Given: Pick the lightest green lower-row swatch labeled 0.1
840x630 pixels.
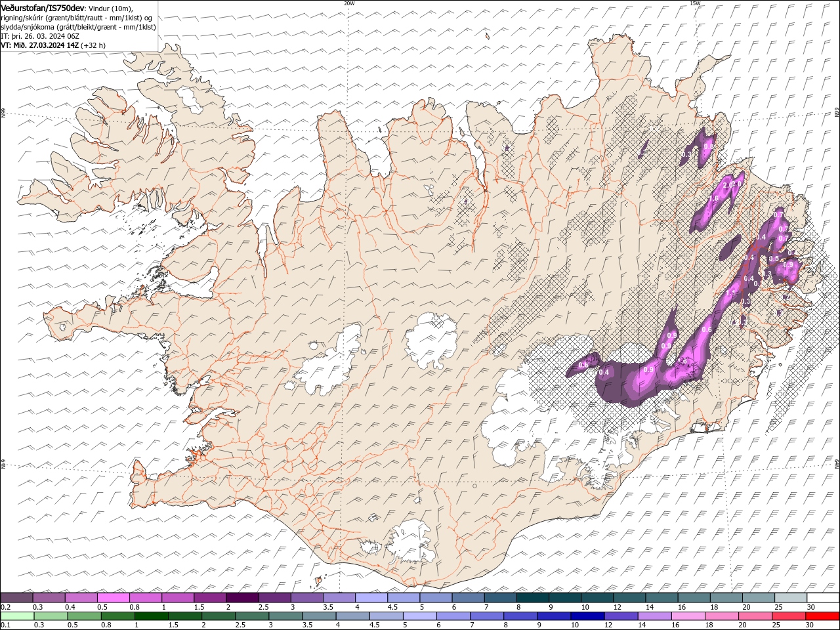Looking at the screenshot, I should coord(17,616).
